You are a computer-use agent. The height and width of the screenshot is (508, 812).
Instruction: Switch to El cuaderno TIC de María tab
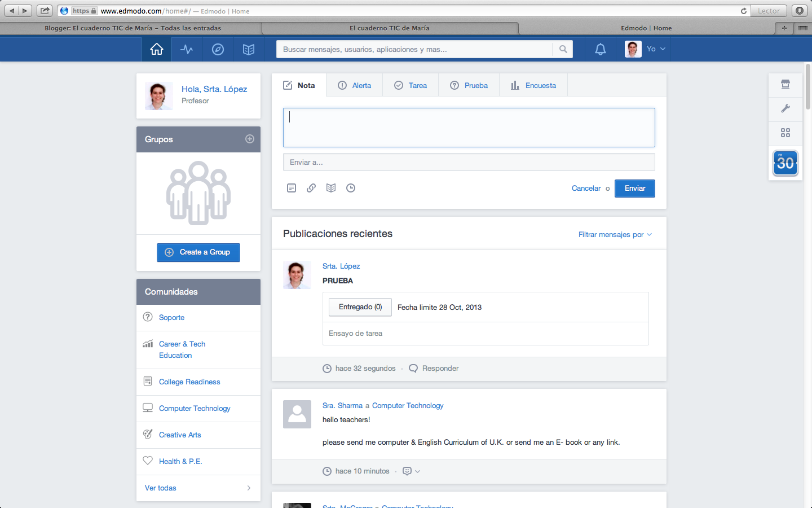click(390, 28)
